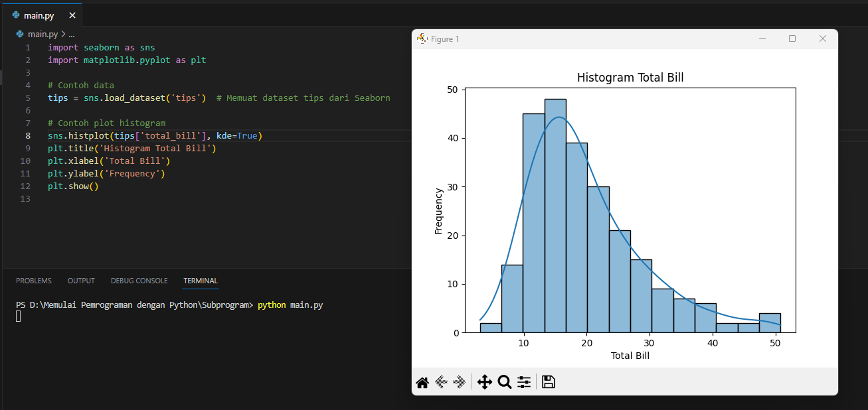The image size is (868, 410).
Task: Switch to the OUTPUT tab
Action: [x=81, y=281]
